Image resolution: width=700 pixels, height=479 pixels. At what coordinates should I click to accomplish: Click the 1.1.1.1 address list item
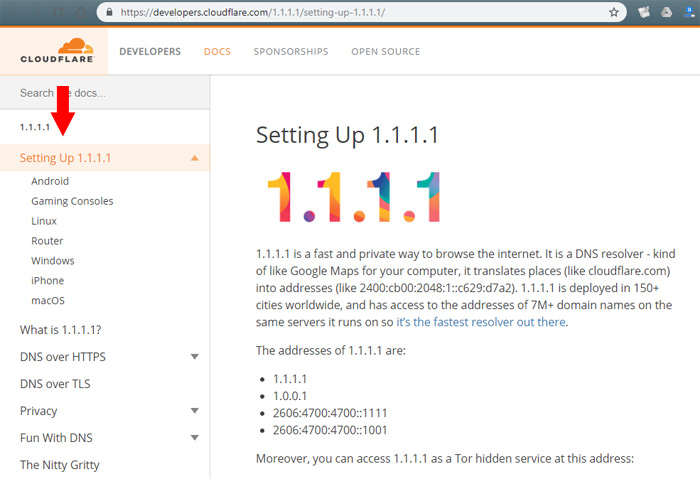[x=290, y=379]
